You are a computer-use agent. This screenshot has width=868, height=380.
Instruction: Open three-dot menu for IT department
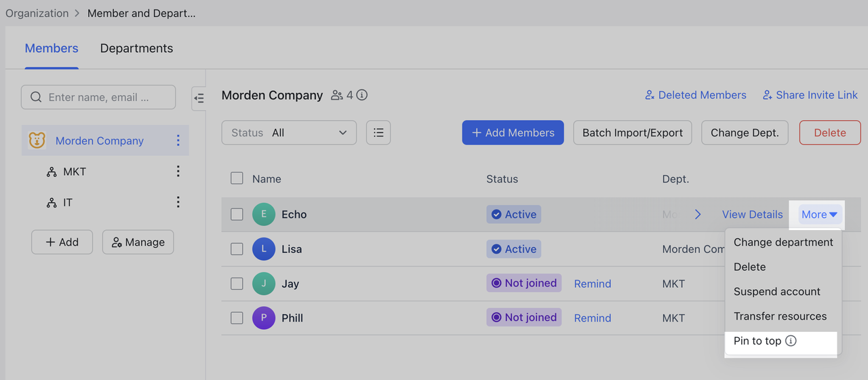pyautogui.click(x=178, y=202)
